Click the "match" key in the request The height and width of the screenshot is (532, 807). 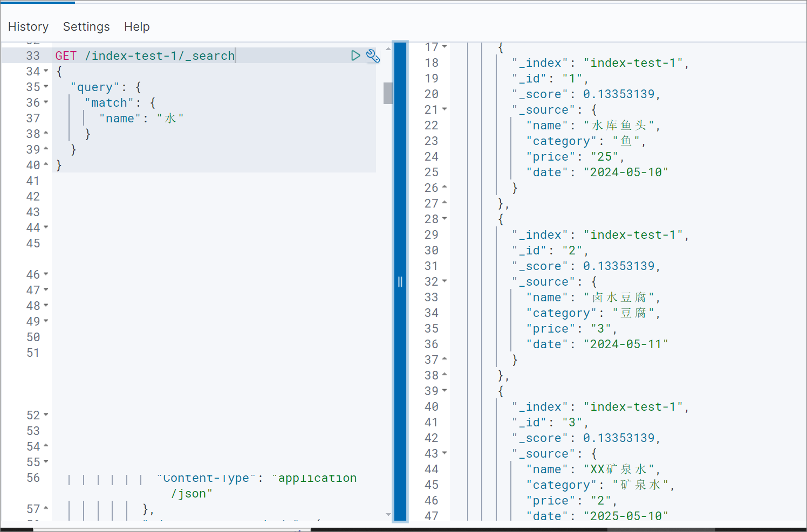tap(109, 103)
